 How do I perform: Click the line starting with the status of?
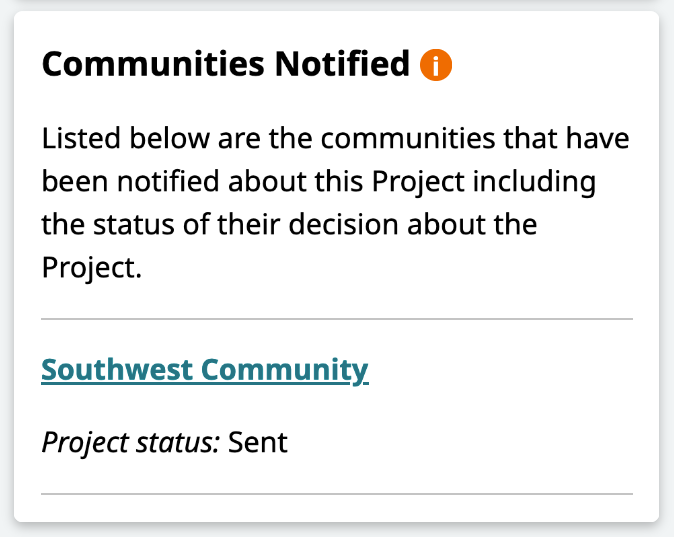[290, 225]
